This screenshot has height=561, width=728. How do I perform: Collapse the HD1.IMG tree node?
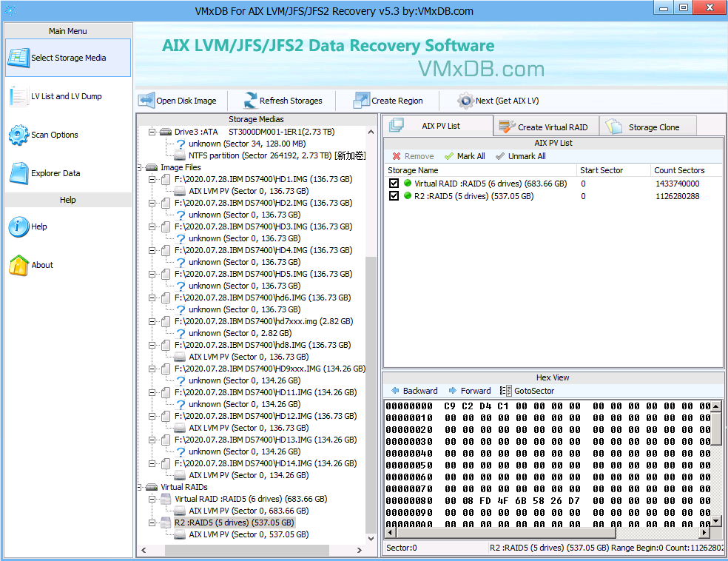tap(152, 179)
